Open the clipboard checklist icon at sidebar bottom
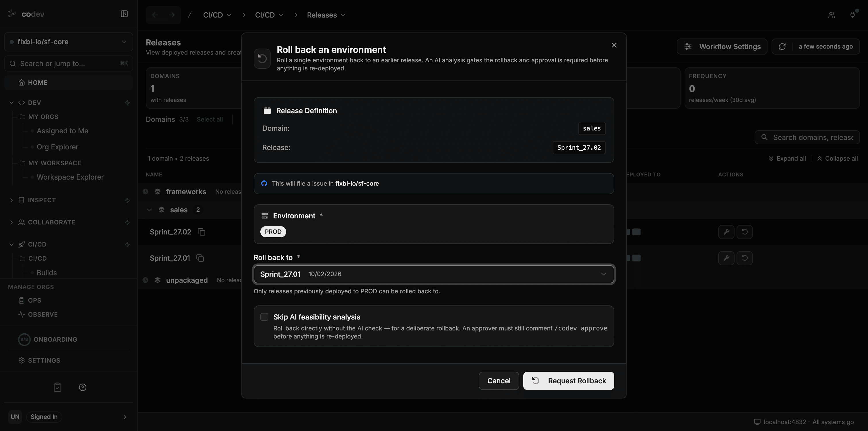This screenshot has width=868, height=431. pos(58,387)
